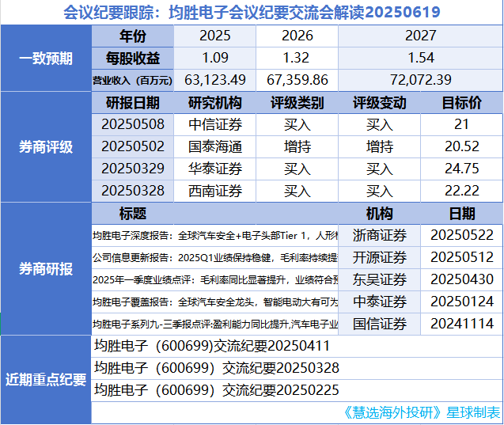The width and height of the screenshot is (504, 425).
Task: Click the revenue cell '67,359.86'
Action: click(297, 81)
